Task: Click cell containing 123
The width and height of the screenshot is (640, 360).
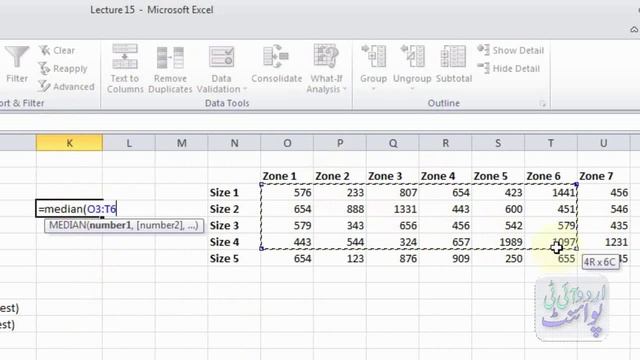Action: tap(340, 259)
